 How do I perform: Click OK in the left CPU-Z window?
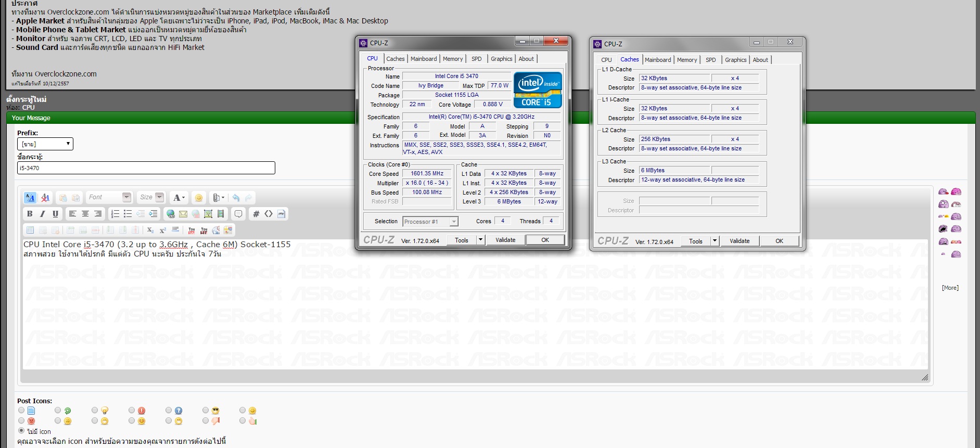[x=545, y=240]
